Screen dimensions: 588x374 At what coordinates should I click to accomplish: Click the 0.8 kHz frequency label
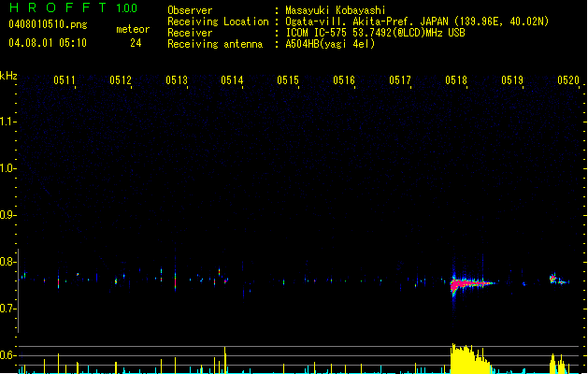(7, 262)
